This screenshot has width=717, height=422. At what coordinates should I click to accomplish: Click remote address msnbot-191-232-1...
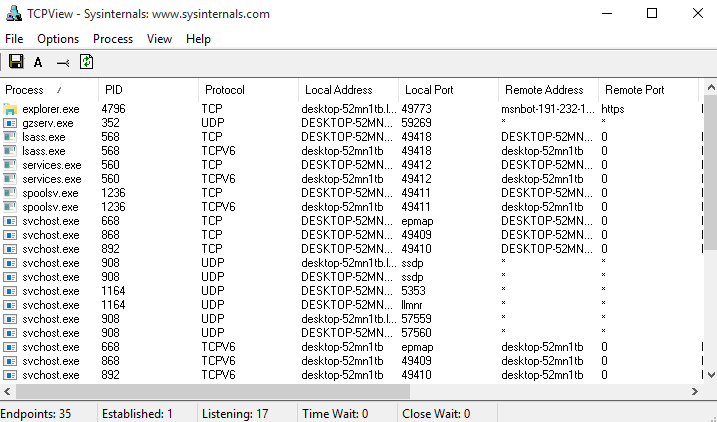coord(546,109)
